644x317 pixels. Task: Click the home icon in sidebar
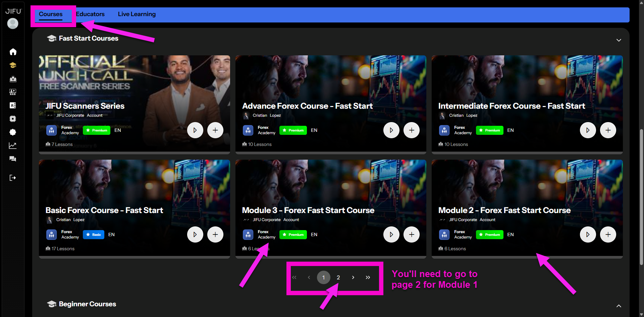13,52
